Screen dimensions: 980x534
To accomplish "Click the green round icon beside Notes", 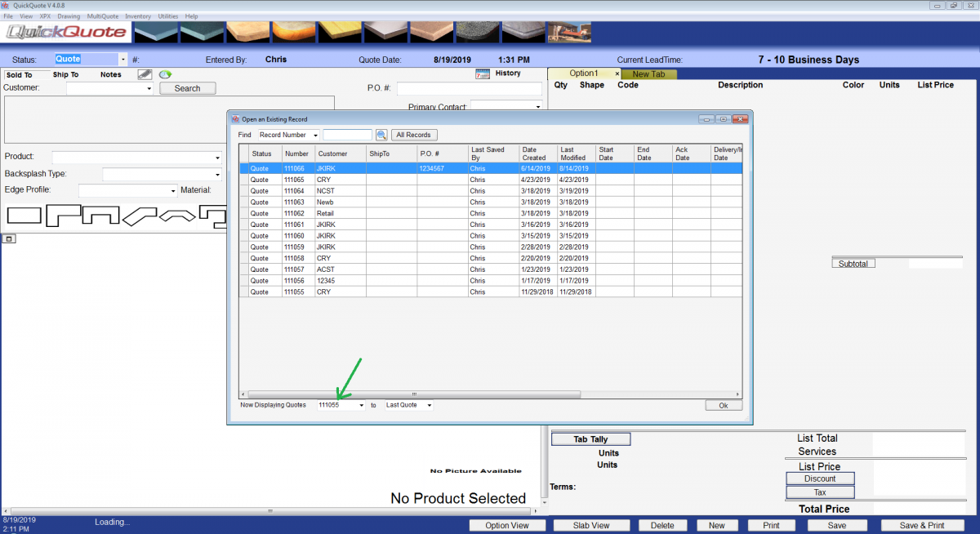I will tap(165, 74).
